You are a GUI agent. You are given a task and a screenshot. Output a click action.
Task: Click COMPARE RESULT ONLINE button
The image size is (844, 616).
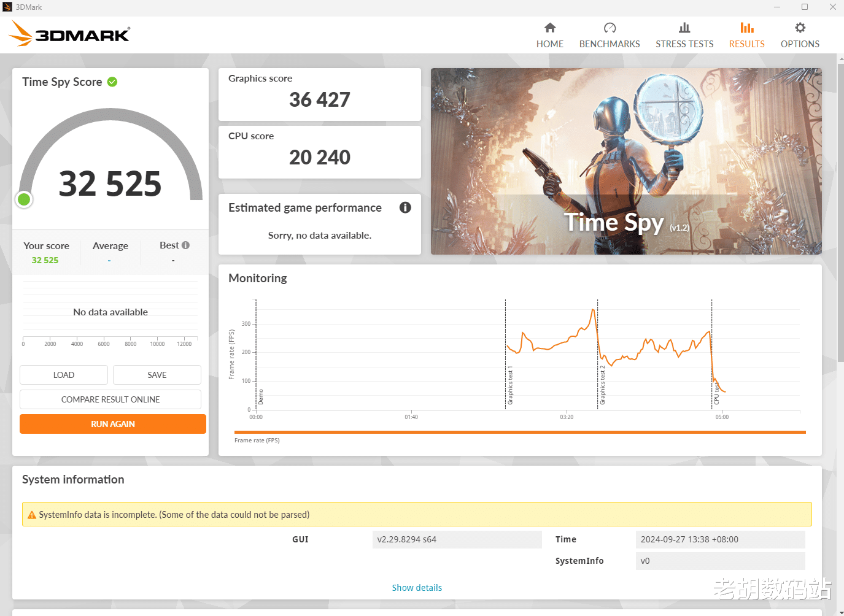[110, 399]
